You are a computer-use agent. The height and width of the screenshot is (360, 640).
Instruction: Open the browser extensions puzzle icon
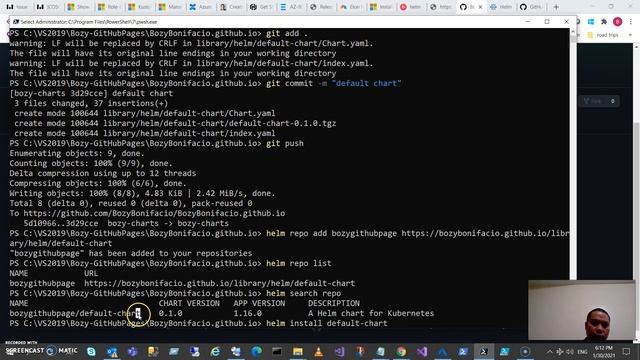coord(604,22)
